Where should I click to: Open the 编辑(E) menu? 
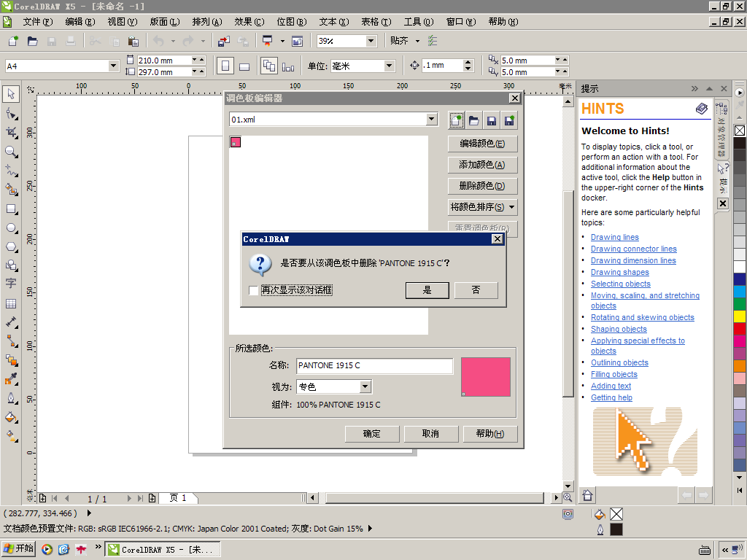pyautogui.click(x=80, y=22)
